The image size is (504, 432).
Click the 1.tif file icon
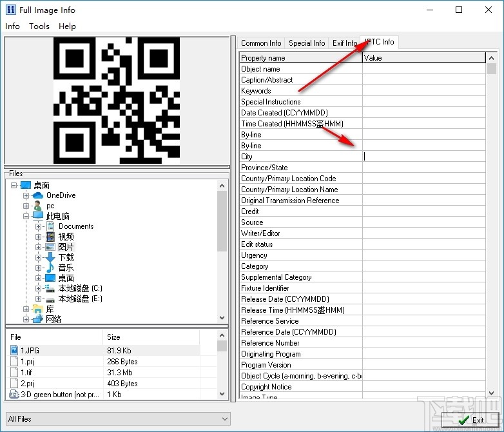tap(14, 372)
